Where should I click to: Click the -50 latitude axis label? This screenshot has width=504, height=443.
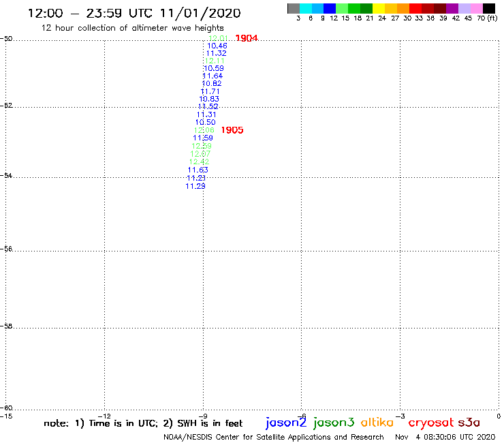click(6, 39)
